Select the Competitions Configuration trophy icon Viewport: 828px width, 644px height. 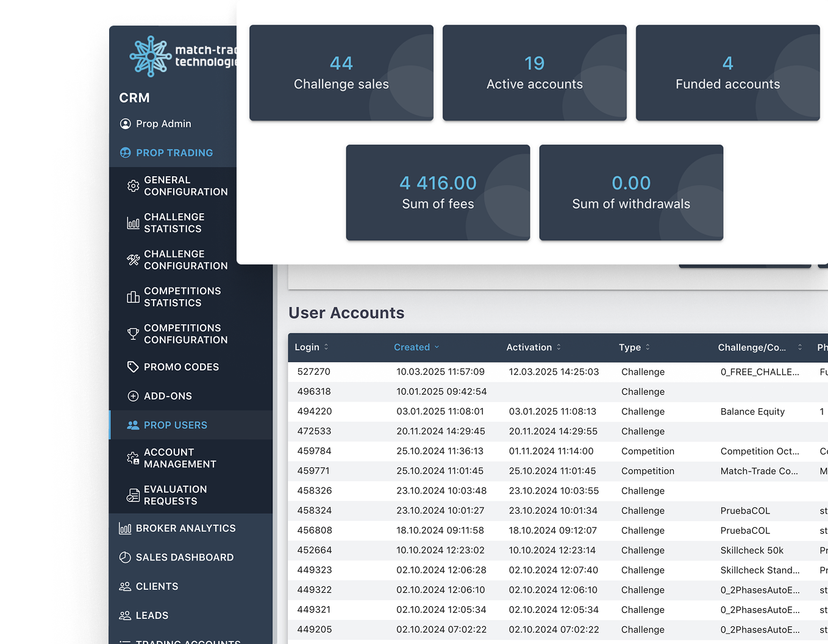133,334
